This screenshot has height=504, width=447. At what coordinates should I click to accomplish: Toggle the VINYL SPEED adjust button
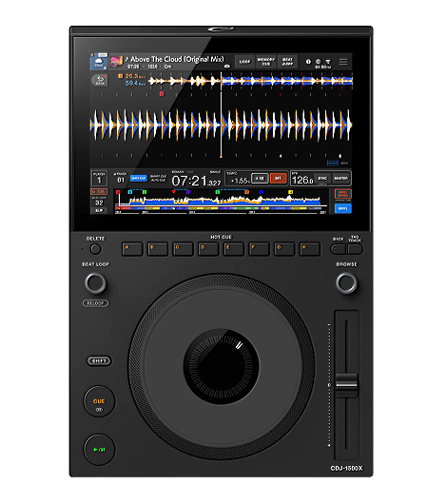pyautogui.click(x=343, y=194)
